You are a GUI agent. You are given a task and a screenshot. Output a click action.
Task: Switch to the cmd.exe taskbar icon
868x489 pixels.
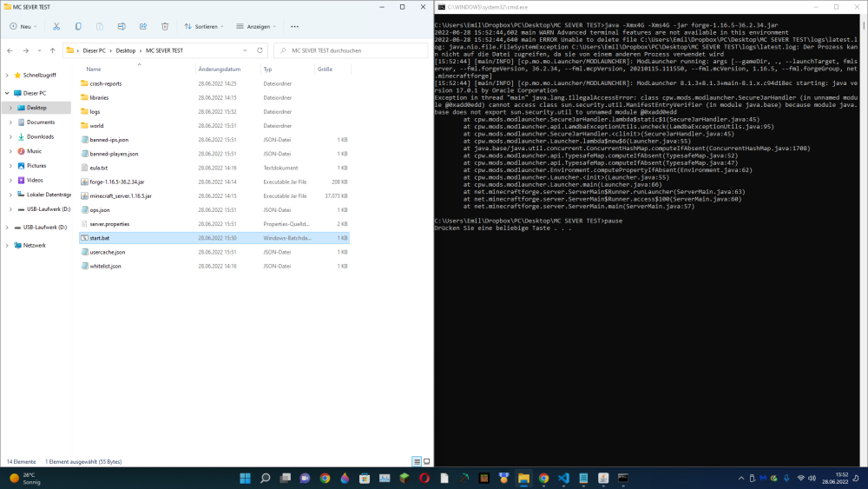(623, 478)
